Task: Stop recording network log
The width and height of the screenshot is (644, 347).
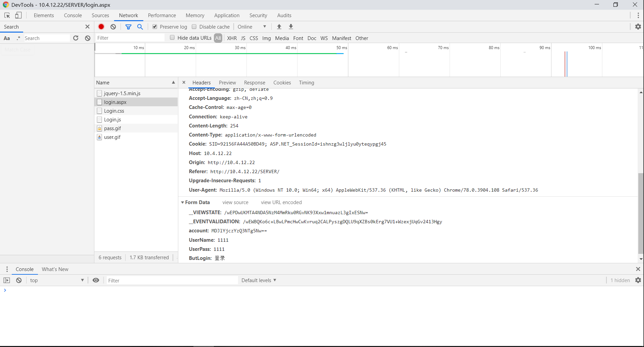Action: pyautogui.click(x=101, y=27)
